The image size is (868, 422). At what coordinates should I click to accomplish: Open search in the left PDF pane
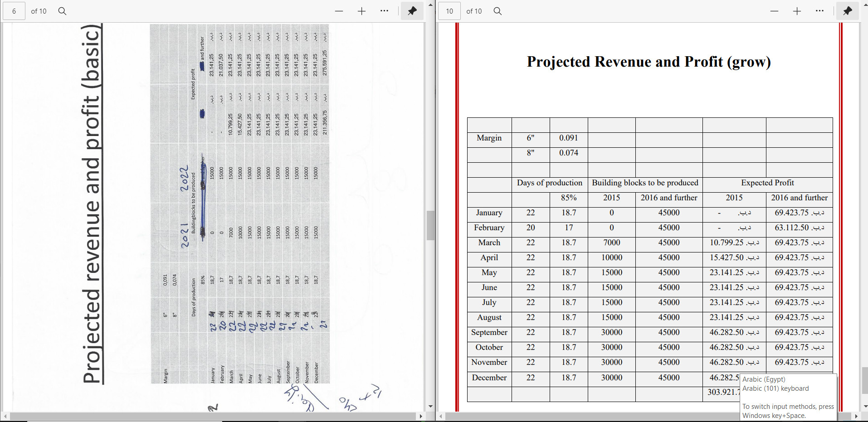(62, 11)
